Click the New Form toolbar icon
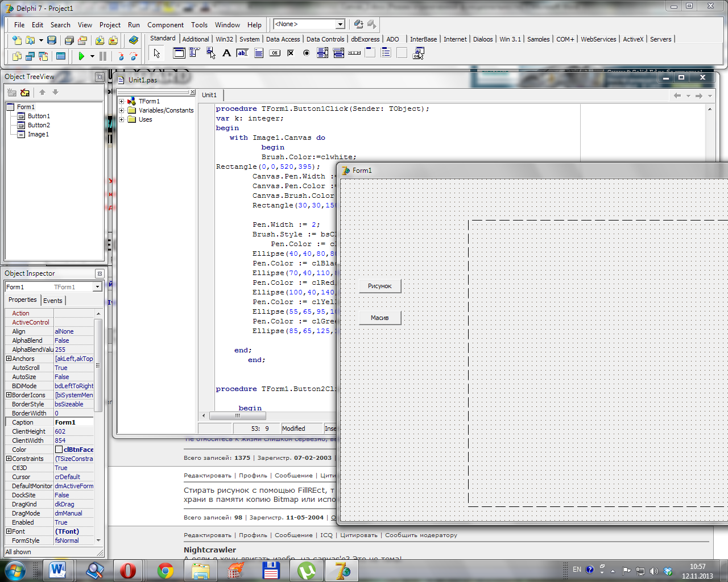This screenshot has width=728, height=582. click(61, 56)
